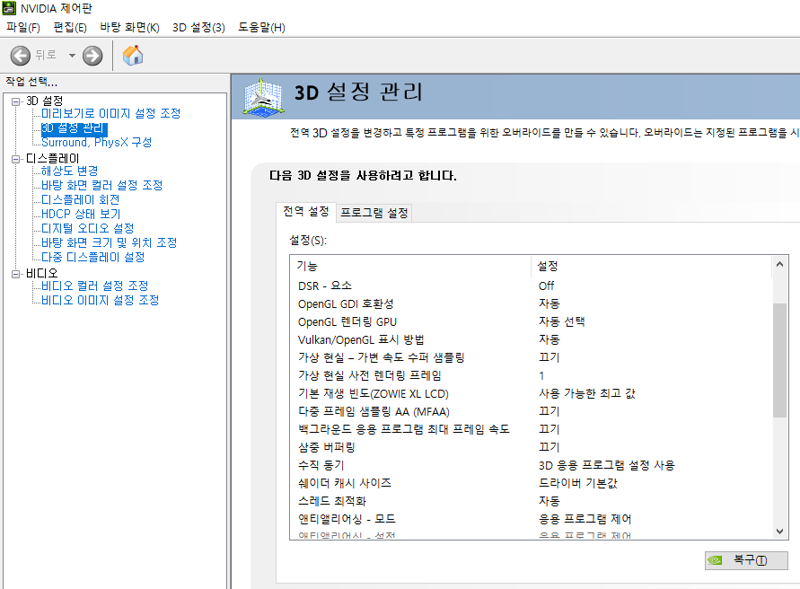Open 바탕 화면 컬러 설정 조정 link

click(102, 185)
